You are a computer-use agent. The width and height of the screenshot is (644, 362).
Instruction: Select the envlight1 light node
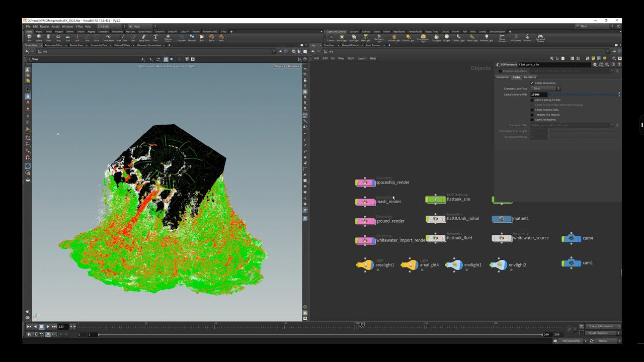click(454, 265)
